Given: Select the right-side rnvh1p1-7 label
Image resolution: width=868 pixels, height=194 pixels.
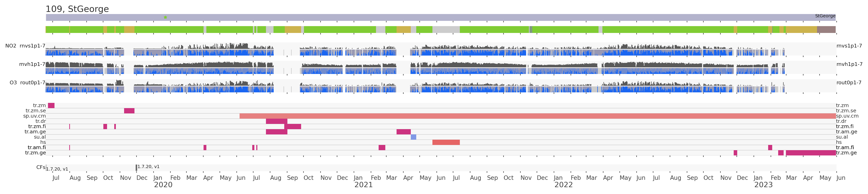Looking at the screenshot, I should [849, 64].
